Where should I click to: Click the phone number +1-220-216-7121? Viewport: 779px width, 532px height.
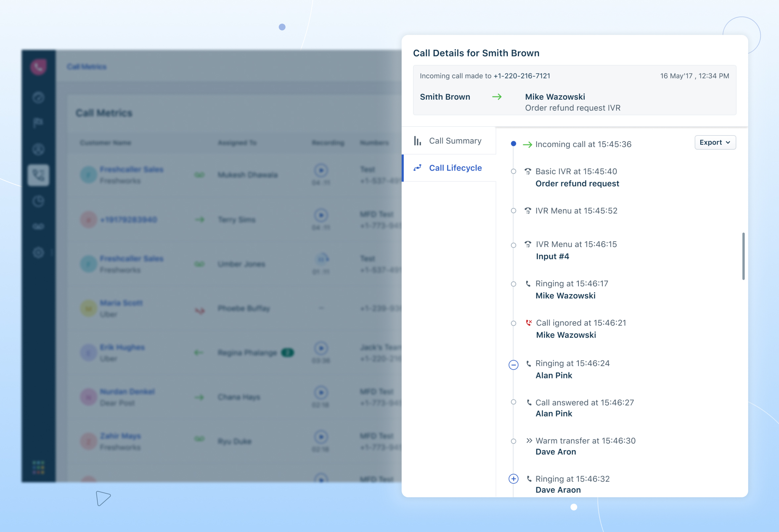522,76
